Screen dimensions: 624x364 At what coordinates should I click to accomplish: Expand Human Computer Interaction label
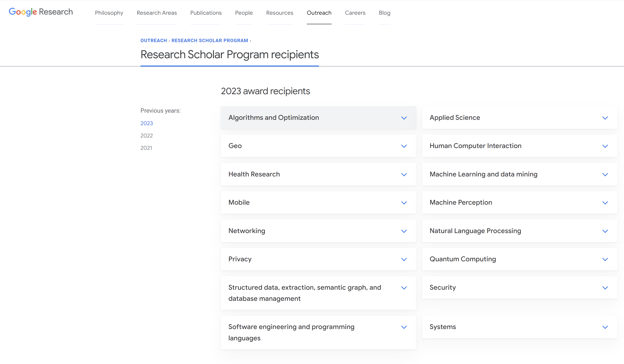[475, 146]
